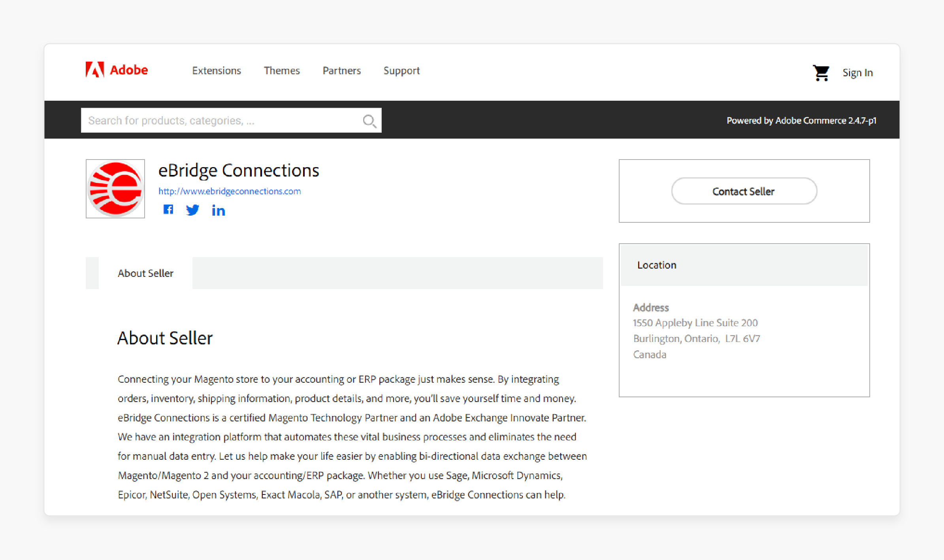Open the ebridgeconnections.com website link

[230, 191]
